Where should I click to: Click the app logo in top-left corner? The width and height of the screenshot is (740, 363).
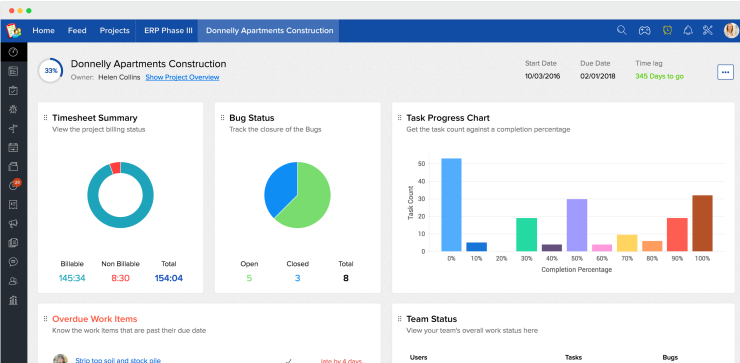point(14,31)
